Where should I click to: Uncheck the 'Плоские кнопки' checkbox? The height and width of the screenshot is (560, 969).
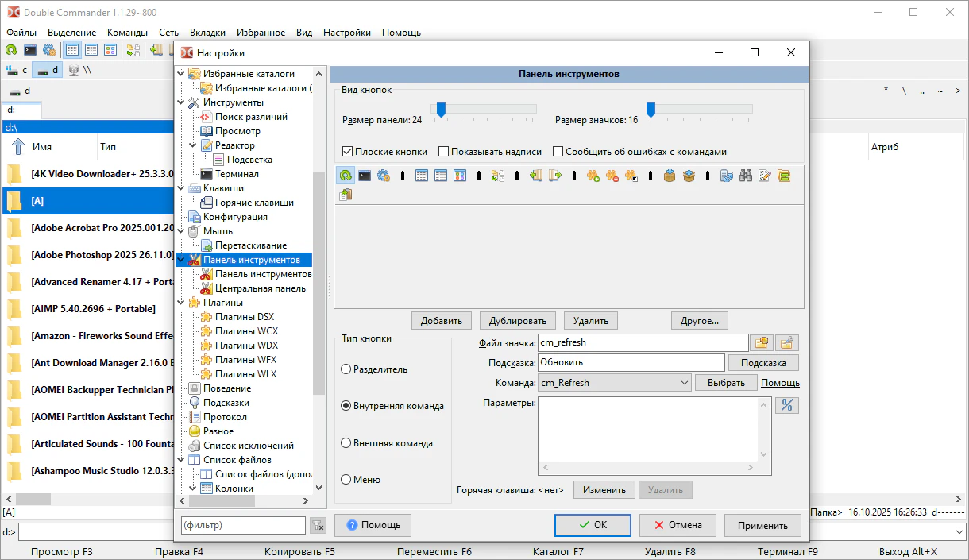[x=347, y=151]
